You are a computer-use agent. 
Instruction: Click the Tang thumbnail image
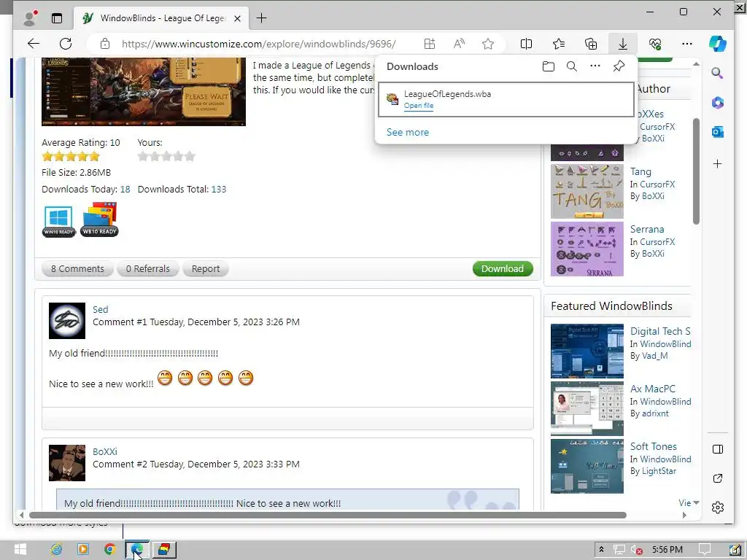click(587, 192)
